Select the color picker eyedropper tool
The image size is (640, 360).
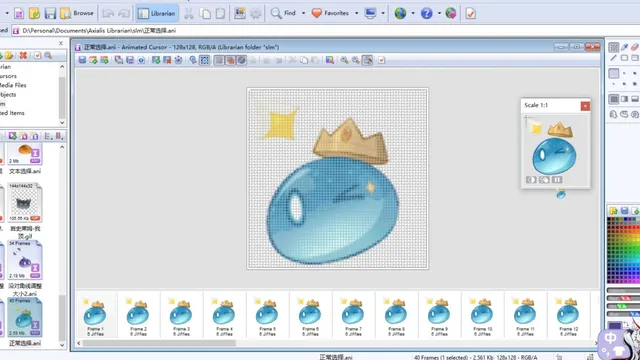click(624, 47)
